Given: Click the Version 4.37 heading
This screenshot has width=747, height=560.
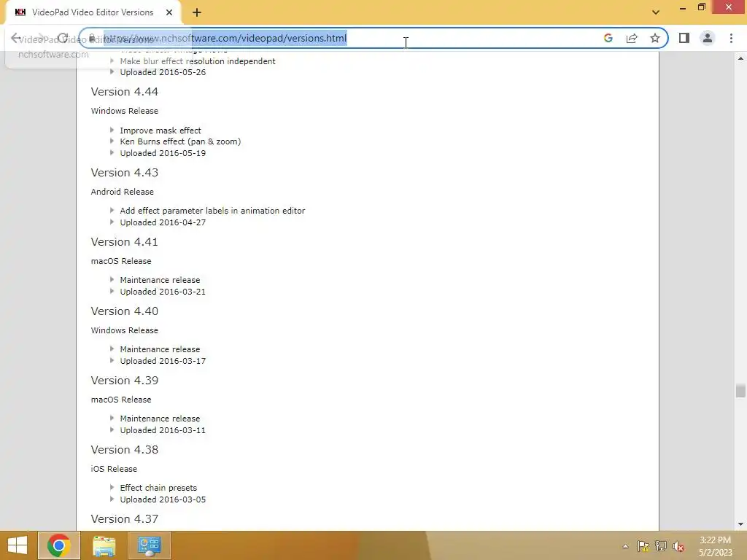Looking at the screenshot, I should coord(124,519).
